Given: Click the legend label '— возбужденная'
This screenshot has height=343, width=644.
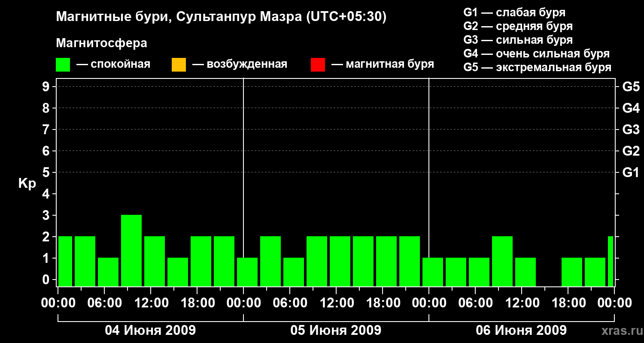Looking at the screenshot, I should coord(240,65).
